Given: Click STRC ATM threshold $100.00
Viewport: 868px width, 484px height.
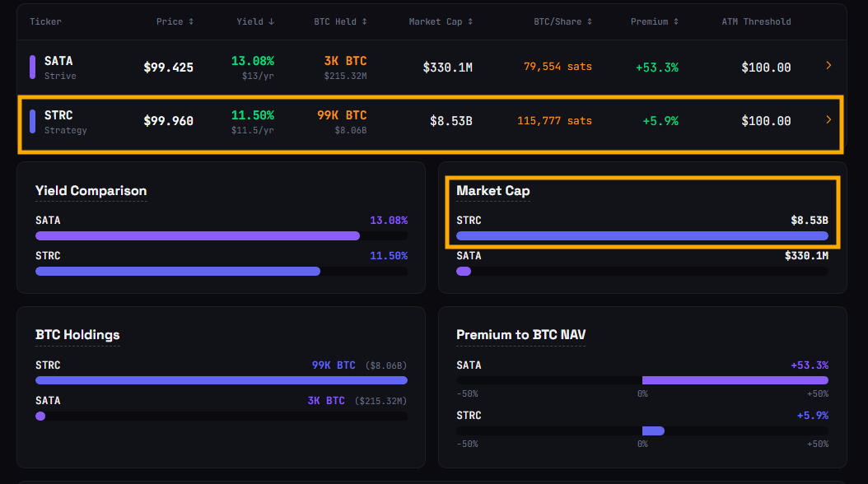Looking at the screenshot, I should 766,121.
